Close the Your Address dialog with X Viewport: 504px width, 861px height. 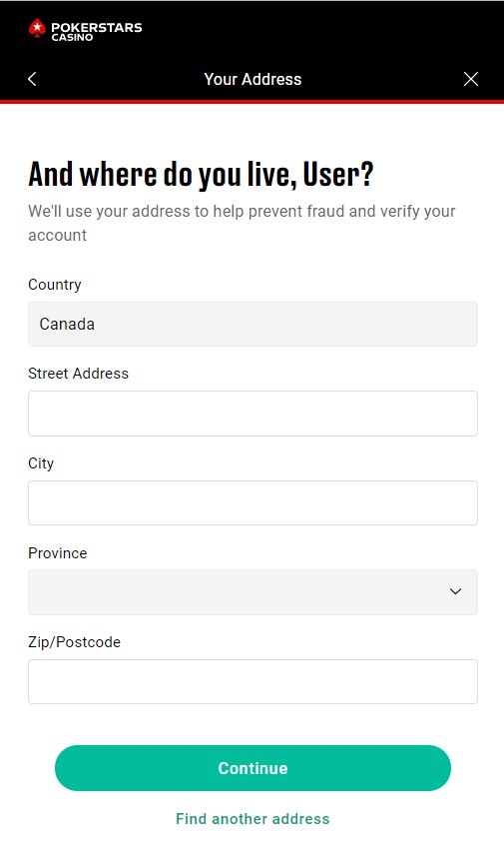click(x=470, y=79)
